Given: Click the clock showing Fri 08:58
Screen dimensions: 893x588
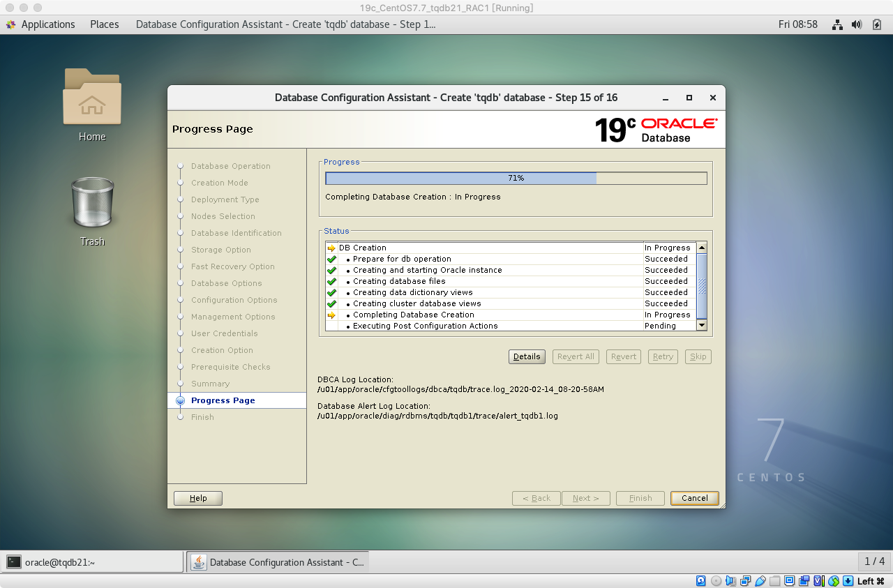Looking at the screenshot, I should [797, 24].
